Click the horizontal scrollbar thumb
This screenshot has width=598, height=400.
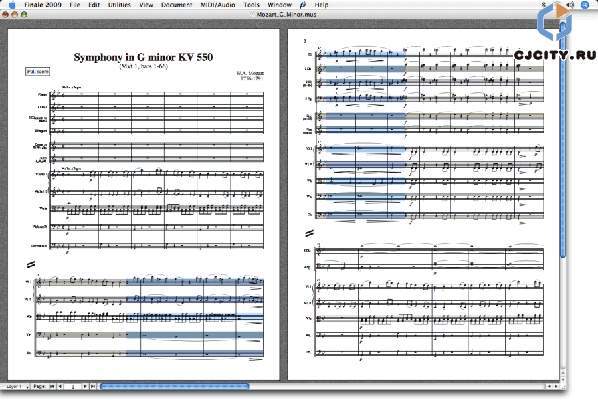coord(175,387)
